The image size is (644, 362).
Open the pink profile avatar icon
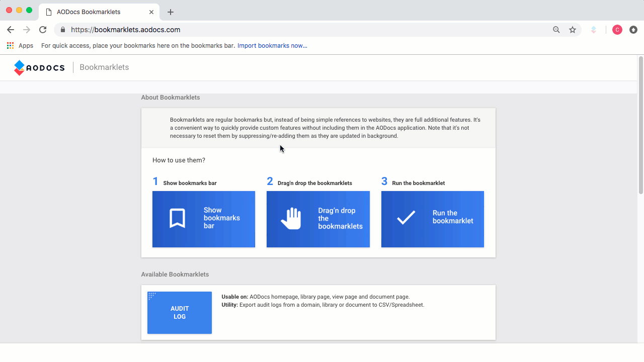tap(617, 30)
